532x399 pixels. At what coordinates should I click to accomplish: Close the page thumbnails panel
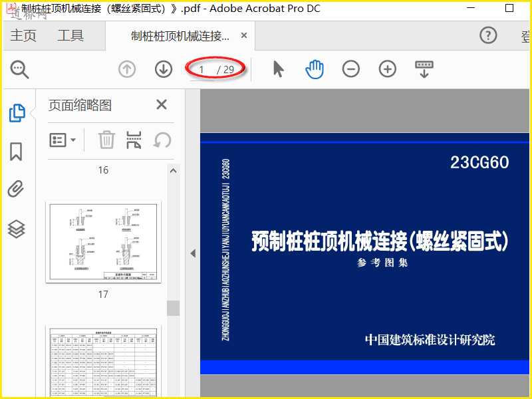162,104
